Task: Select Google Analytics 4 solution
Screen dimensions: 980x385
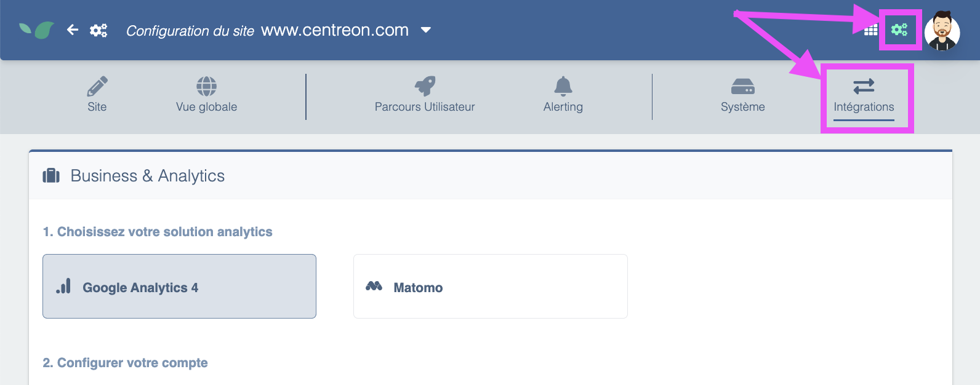Action: tap(179, 287)
